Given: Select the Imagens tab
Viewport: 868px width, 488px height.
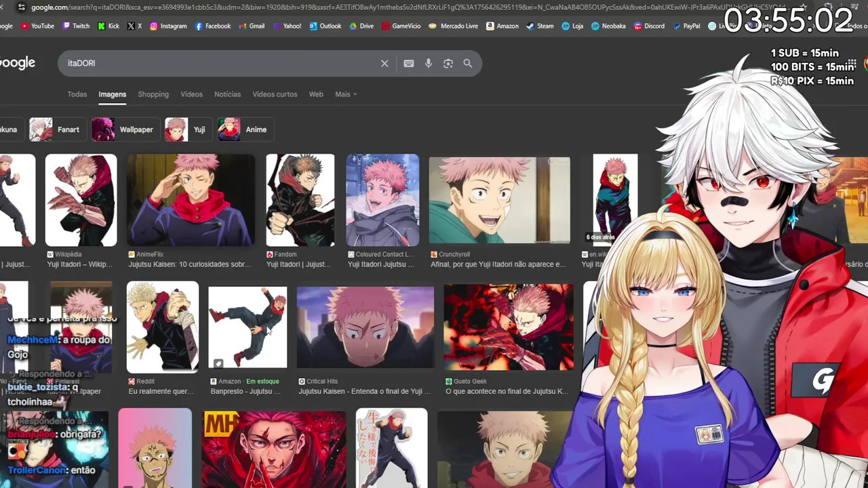Looking at the screenshot, I should [113, 94].
